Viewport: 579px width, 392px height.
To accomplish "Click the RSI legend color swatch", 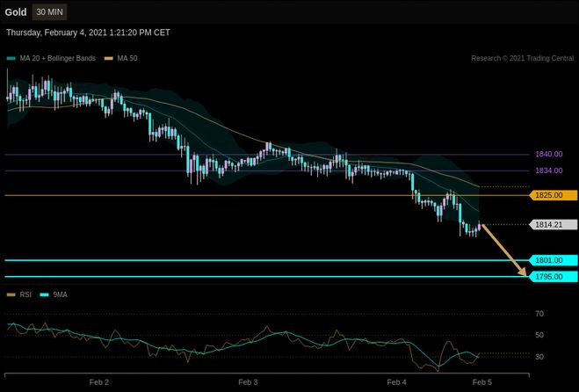I will [x=11, y=294].
